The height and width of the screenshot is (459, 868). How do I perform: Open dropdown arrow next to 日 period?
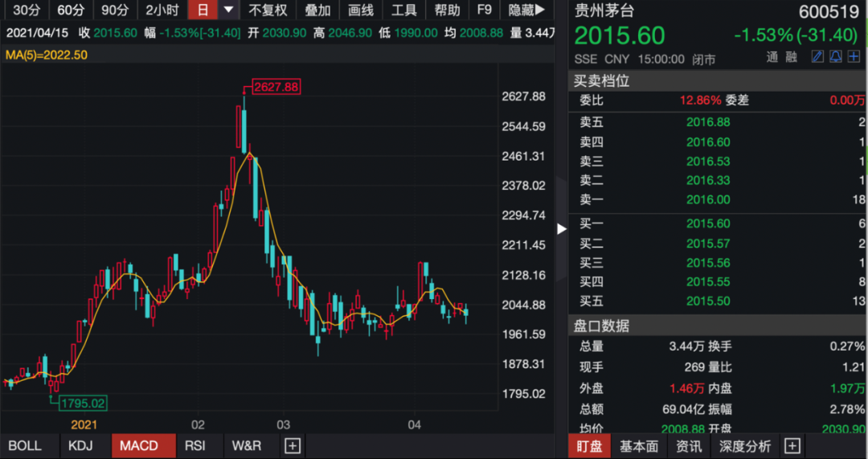pos(228,10)
